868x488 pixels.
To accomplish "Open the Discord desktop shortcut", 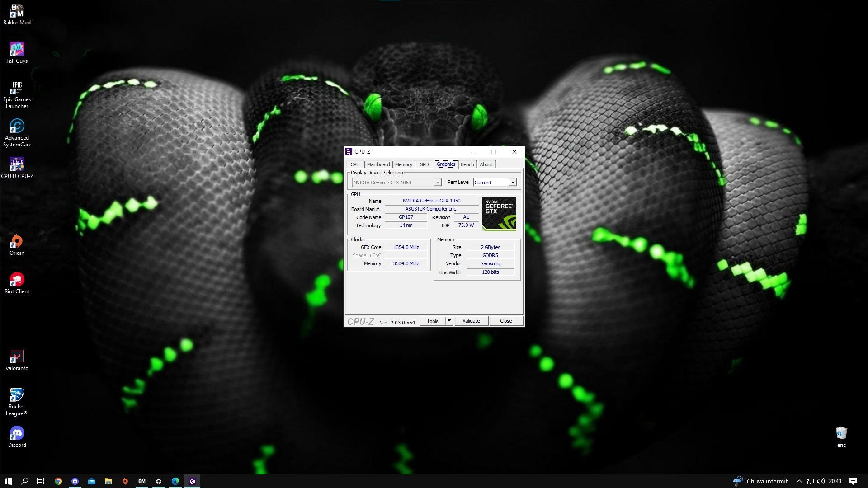I will (17, 437).
